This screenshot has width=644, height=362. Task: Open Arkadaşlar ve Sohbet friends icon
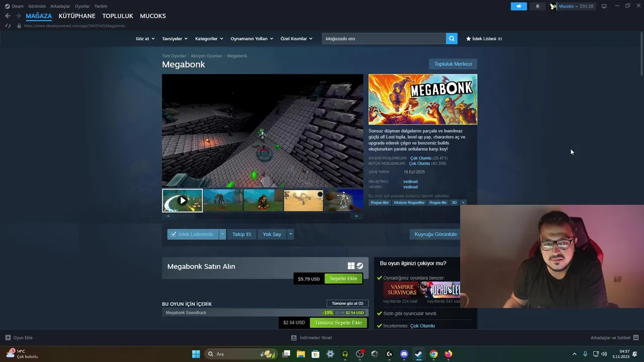coord(636,337)
